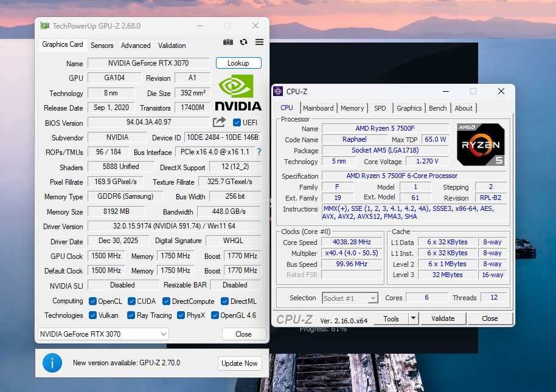
Task: Click the Bus Speed value 99.96 MHz
Action: pyautogui.click(x=352, y=264)
